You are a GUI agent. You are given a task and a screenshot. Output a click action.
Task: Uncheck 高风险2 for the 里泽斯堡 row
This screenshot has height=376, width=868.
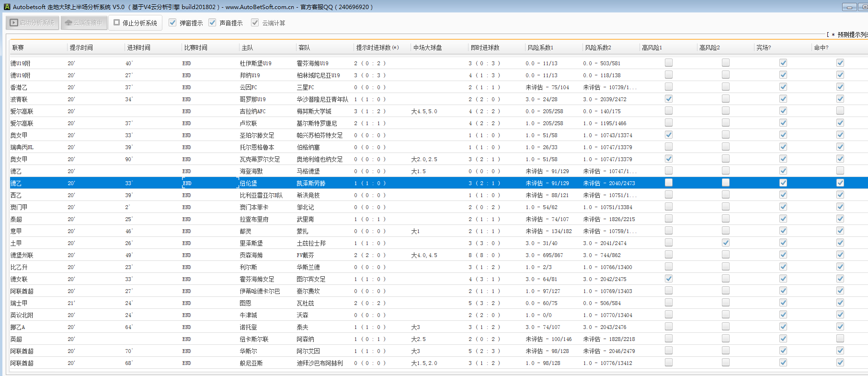726,243
